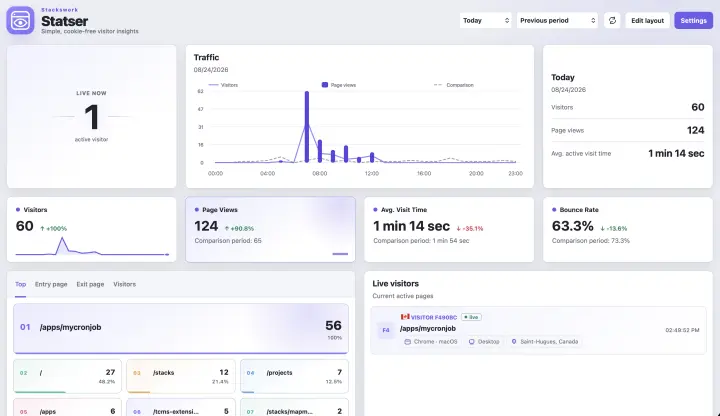Open the /tcms-extensi... page card

(x=181, y=407)
